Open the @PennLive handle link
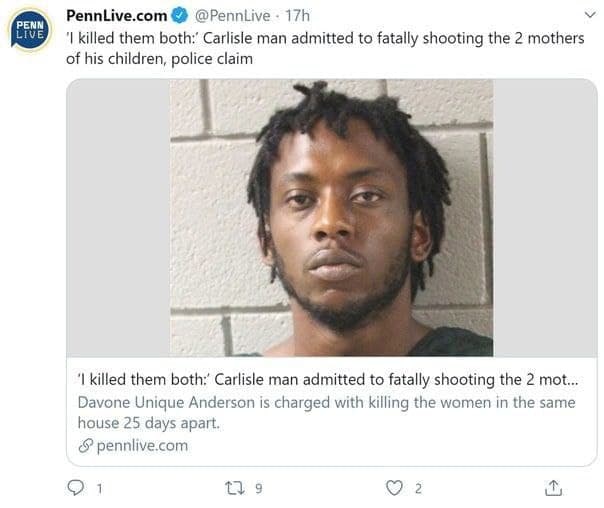The height and width of the screenshot is (508, 604). (x=232, y=16)
